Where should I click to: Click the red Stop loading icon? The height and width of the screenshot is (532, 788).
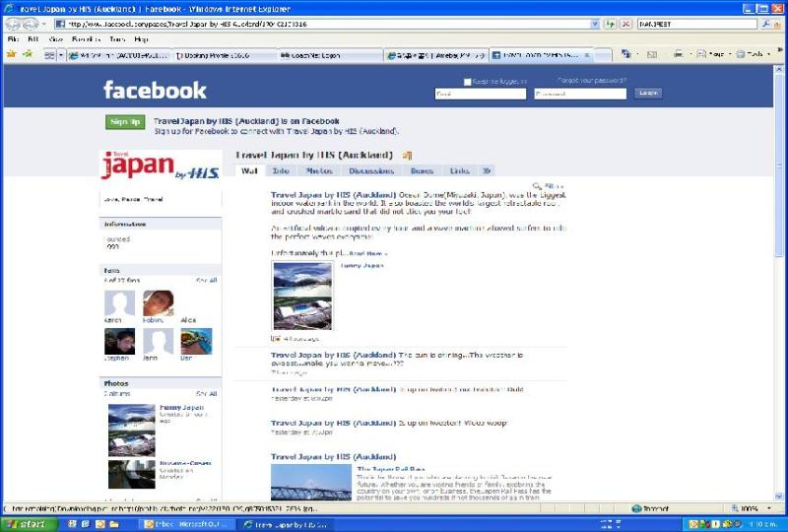[x=626, y=24]
